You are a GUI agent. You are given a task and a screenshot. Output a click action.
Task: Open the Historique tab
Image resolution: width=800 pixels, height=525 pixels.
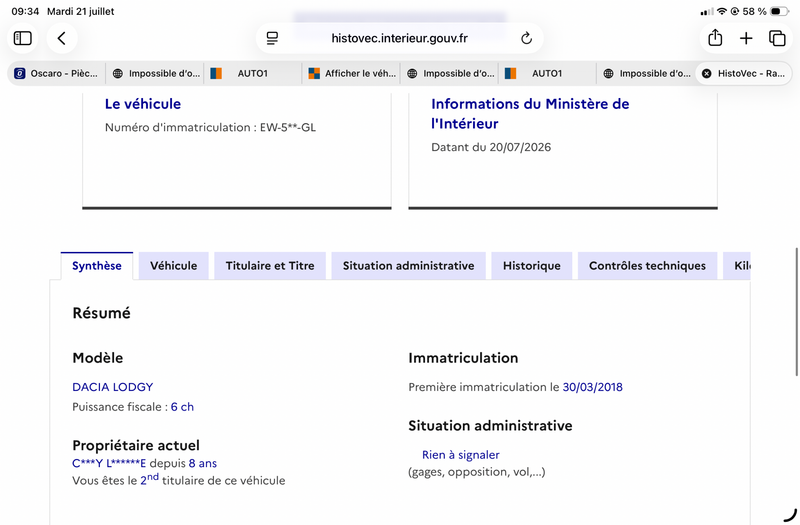(532, 266)
